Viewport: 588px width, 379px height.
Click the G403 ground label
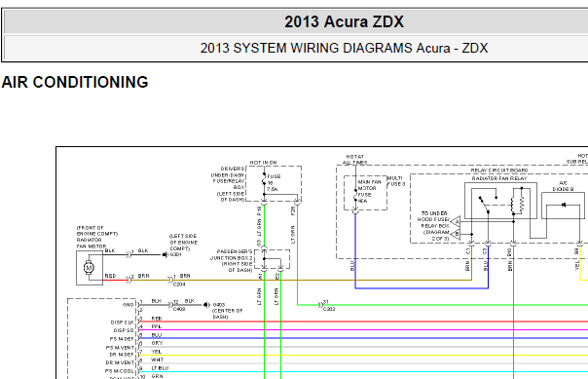pos(219,305)
